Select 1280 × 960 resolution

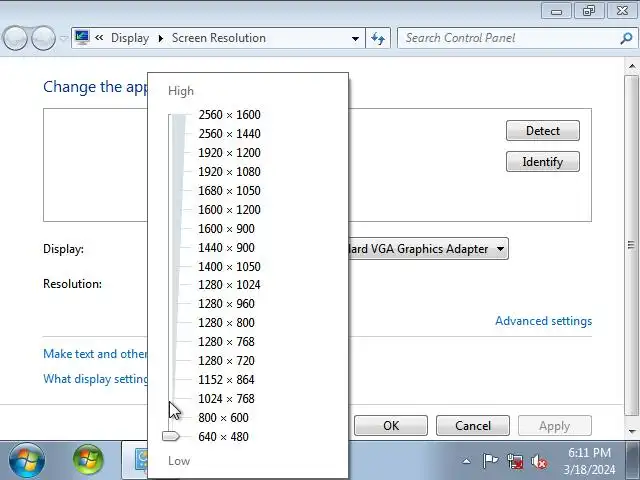(226, 304)
